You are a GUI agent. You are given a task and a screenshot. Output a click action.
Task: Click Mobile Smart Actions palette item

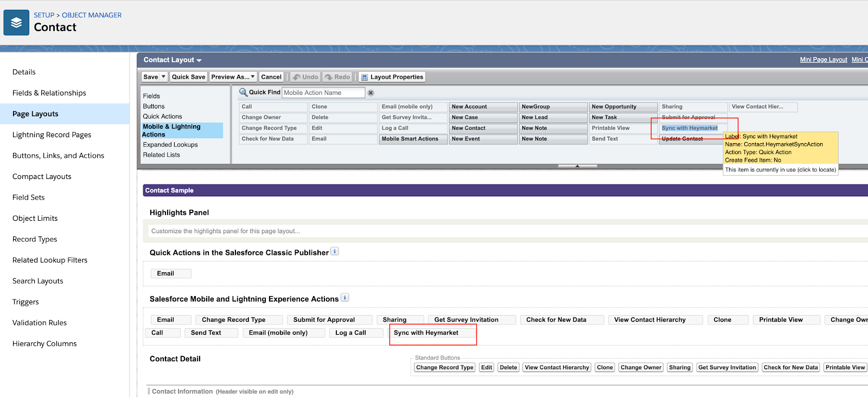413,139
